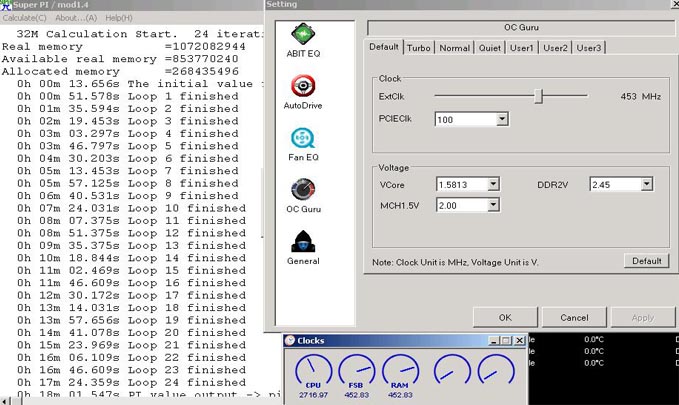This screenshot has height=405, width=679.
Task: Expand the MCH1.5V voltage dropdown
Action: 493,205
